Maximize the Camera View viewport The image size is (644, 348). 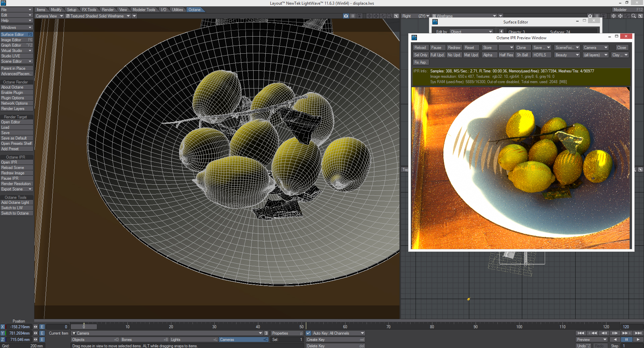(396, 16)
